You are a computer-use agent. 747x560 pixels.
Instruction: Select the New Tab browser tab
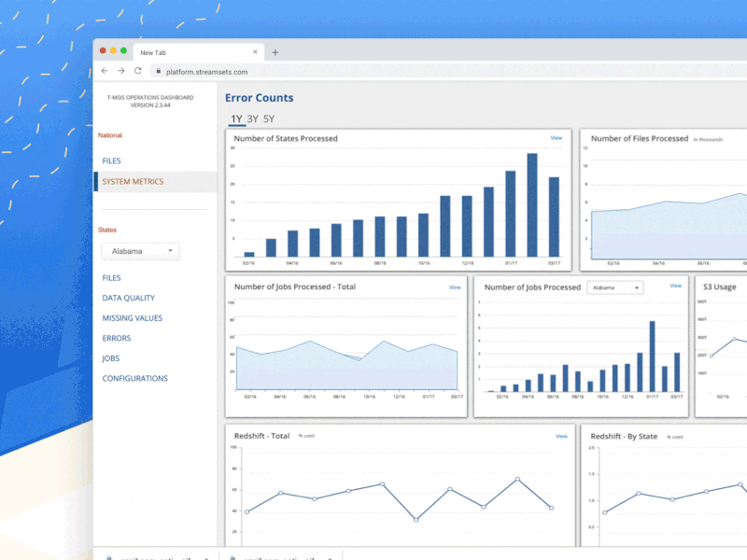(x=199, y=52)
